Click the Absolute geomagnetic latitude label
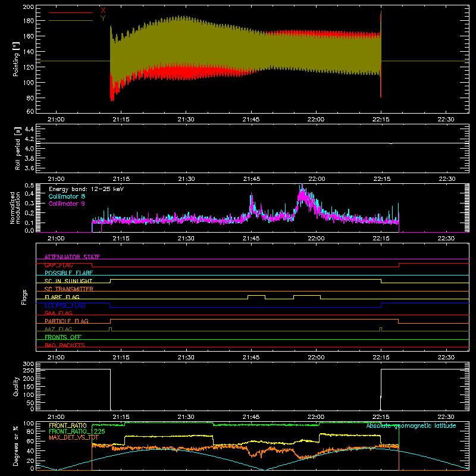Screen dimensions: 476x476 pos(411,425)
